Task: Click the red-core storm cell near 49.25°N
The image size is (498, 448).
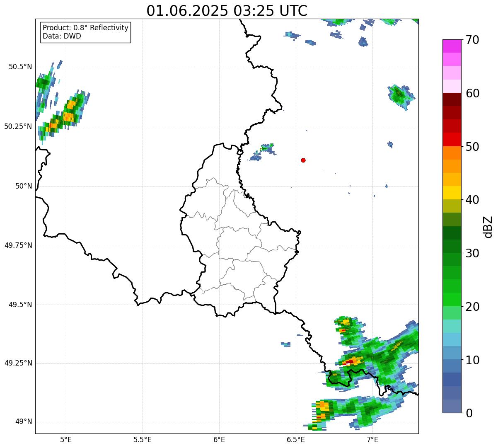Action: [x=351, y=361]
